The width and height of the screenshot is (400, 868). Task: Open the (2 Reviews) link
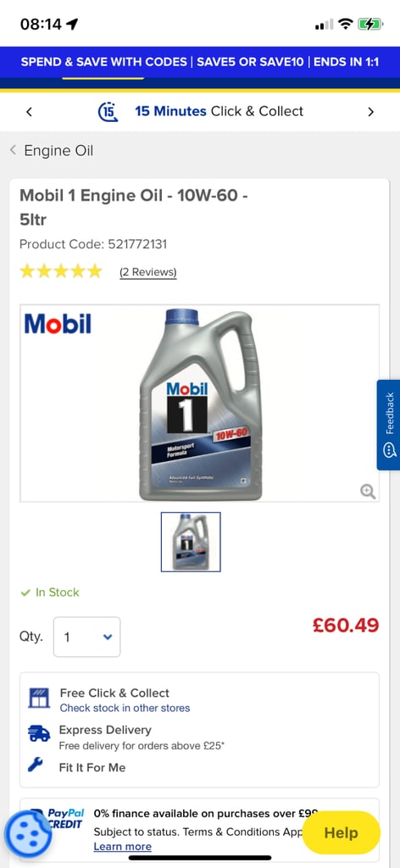point(148,272)
